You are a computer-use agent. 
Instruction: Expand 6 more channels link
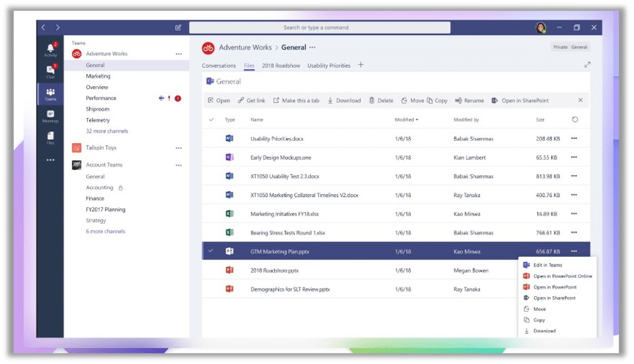coord(106,231)
